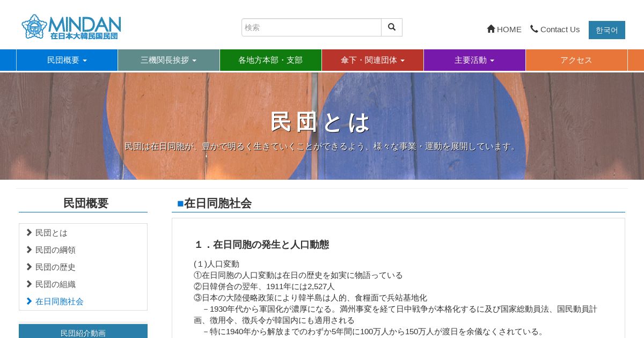The width and height of the screenshot is (644, 338).
Task: Switch language with 한국어 button
Action: pos(607,30)
